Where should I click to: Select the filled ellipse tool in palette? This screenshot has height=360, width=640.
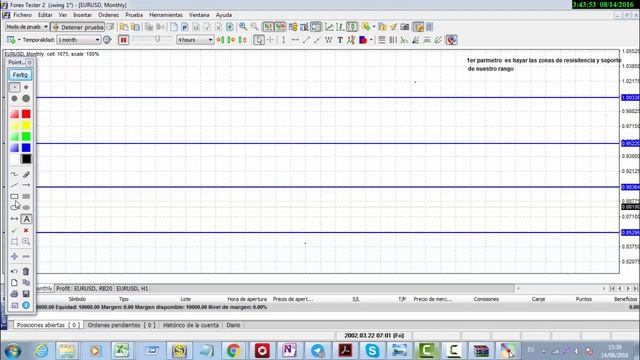tap(26, 207)
